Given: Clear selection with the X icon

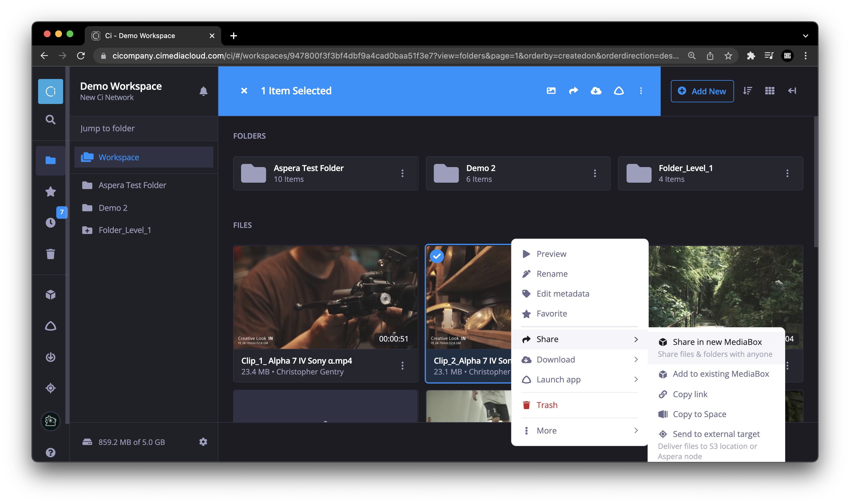Looking at the screenshot, I should pyautogui.click(x=244, y=91).
